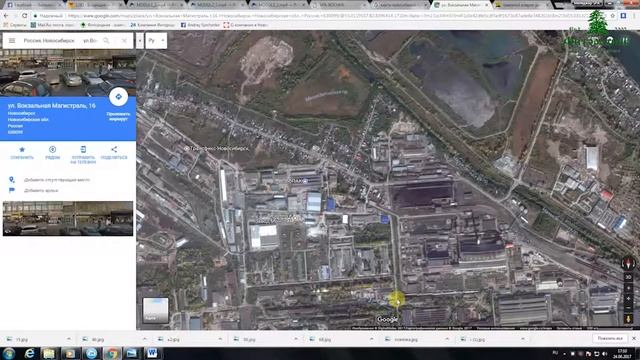This screenshot has height=360, width=640.
Task: Click Show all downloads button
Action: pos(610,339)
